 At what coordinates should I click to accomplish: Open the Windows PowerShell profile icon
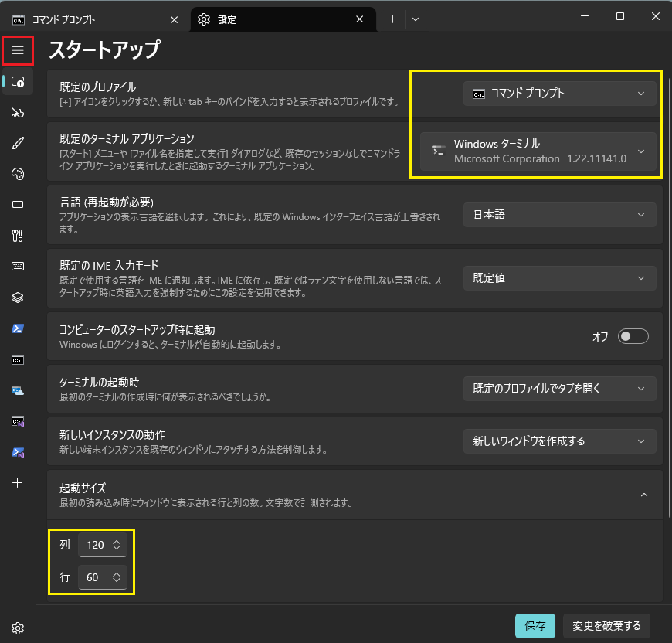[18, 328]
